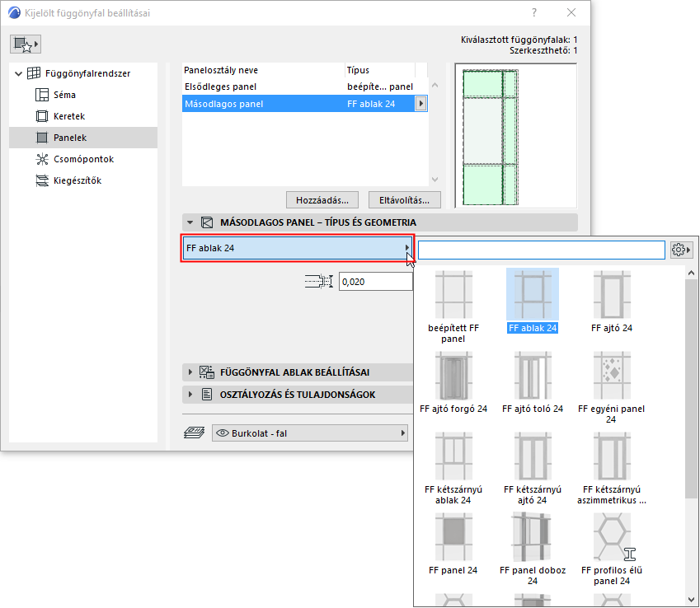This screenshot has width=700, height=608.
Task: Click the Keretek frame icon
Action: coord(42,116)
